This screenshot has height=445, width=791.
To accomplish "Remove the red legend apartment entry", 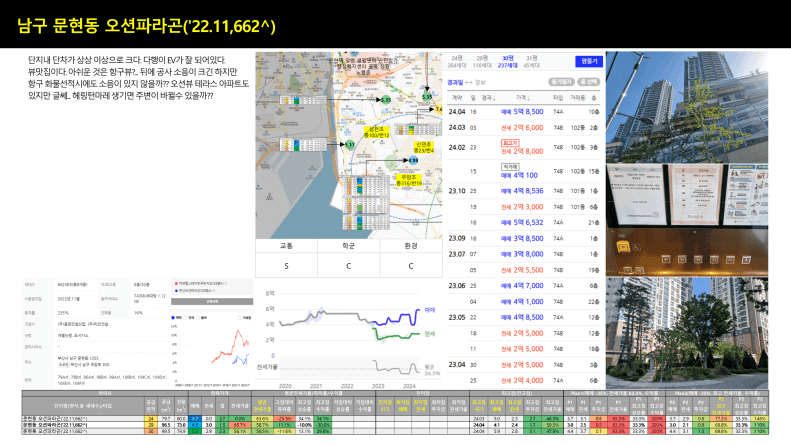I will (225, 284).
